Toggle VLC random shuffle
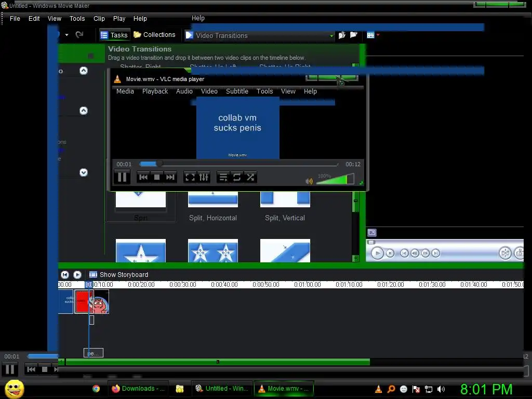The height and width of the screenshot is (399, 532). coord(250,177)
